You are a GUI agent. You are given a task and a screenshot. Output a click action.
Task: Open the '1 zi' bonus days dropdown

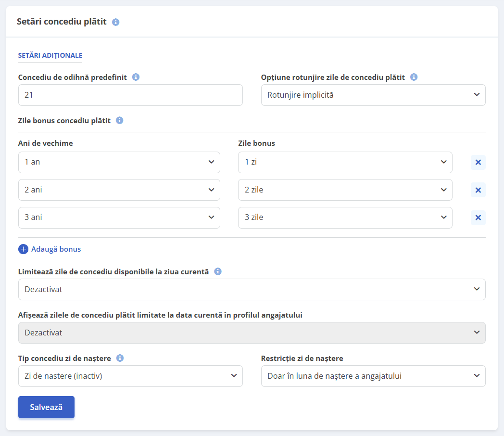click(345, 162)
